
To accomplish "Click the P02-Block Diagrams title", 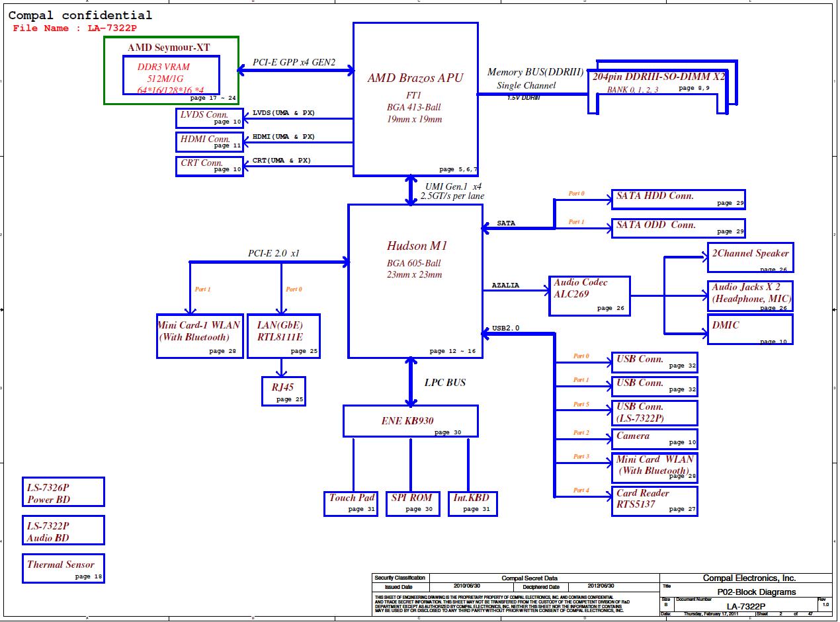I will pyautogui.click(x=757, y=592).
